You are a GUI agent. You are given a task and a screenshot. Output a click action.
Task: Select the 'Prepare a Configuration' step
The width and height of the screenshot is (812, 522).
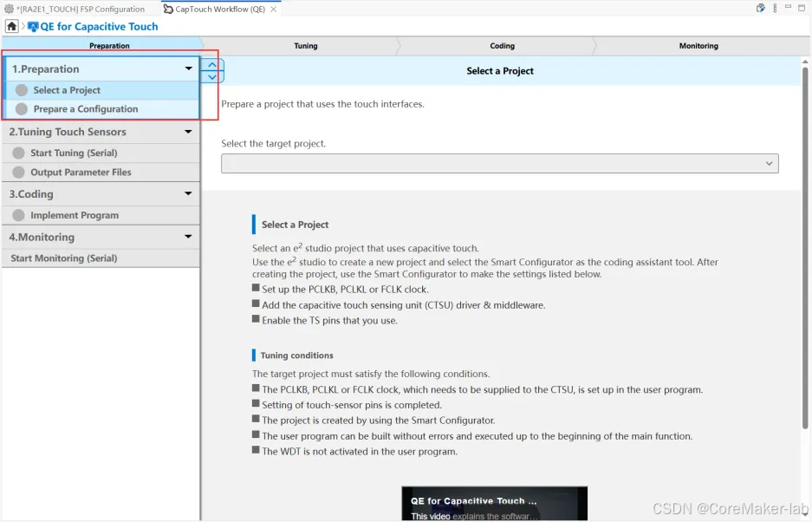pyautogui.click(x=102, y=109)
